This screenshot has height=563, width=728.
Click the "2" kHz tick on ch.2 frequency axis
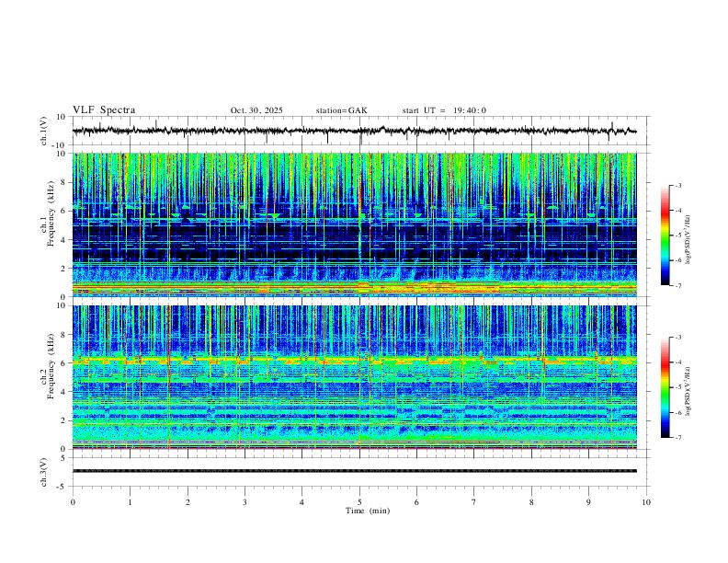coord(63,420)
